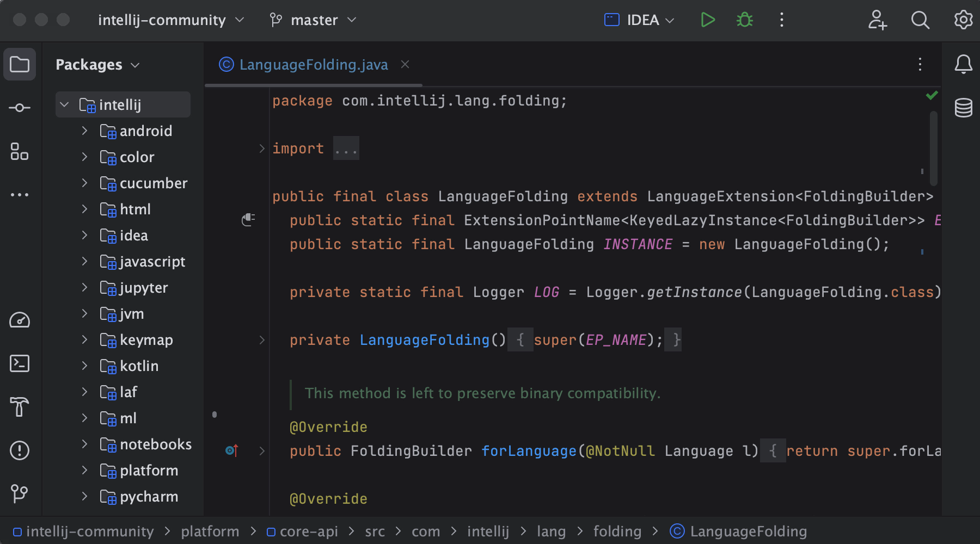Screen dimensions: 980x544
Task: Select the keymap package
Action: 146,339
